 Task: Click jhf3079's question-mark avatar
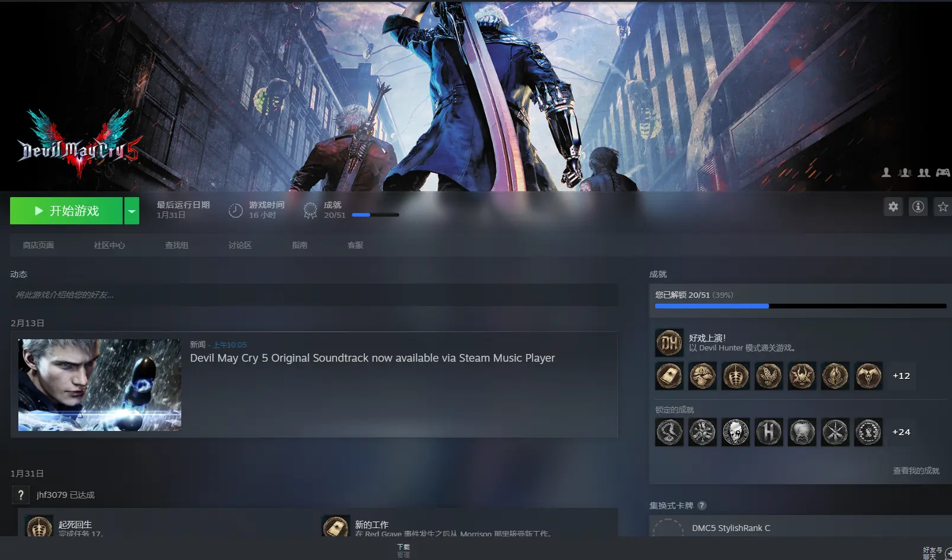[21, 495]
